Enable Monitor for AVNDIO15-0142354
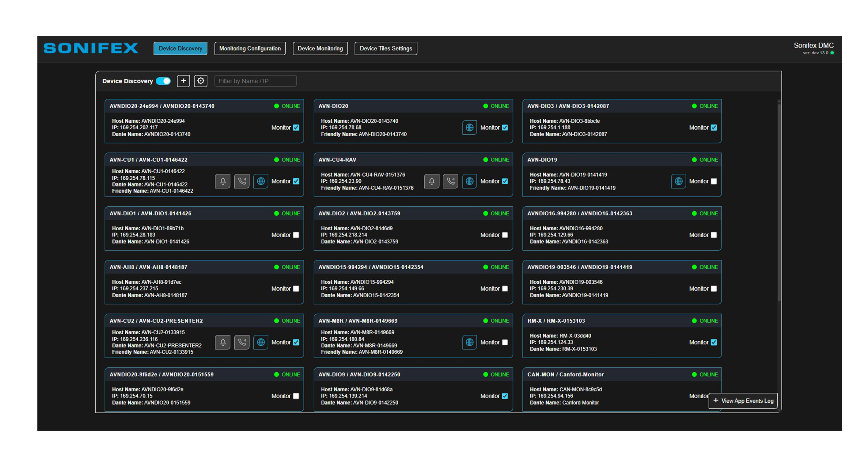The image size is (868, 460). [x=505, y=289]
